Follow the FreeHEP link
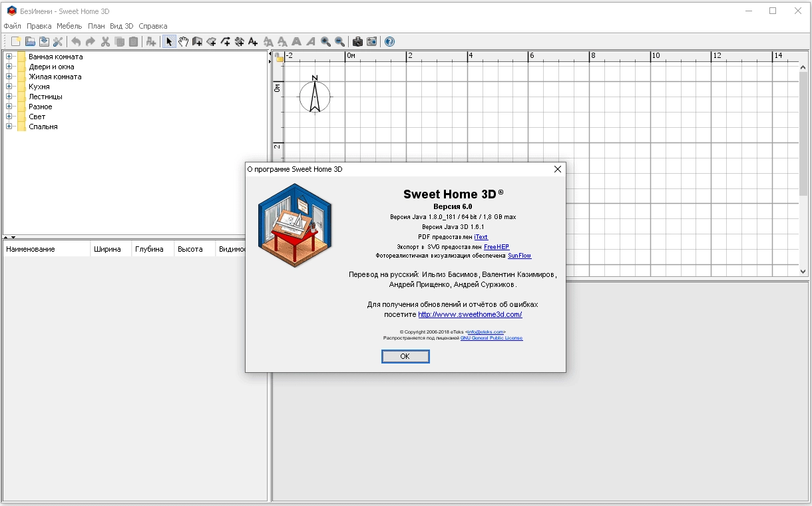Screen dimensions: 812x506 coord(497,246)
